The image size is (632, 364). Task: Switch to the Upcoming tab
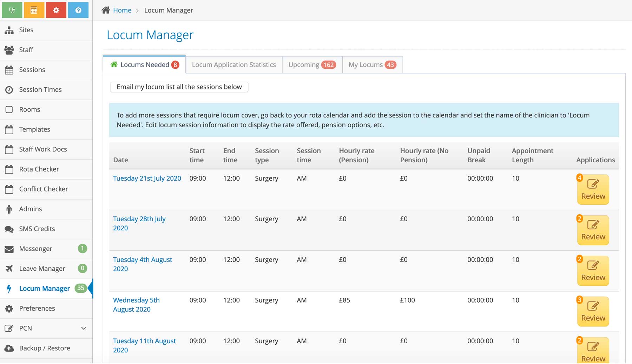(x=312, y=65)
